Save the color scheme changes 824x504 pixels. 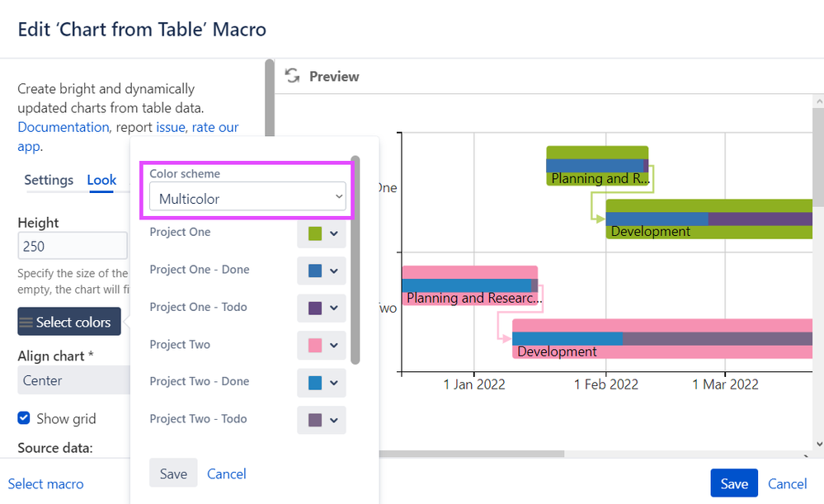[x=173, y=473]
